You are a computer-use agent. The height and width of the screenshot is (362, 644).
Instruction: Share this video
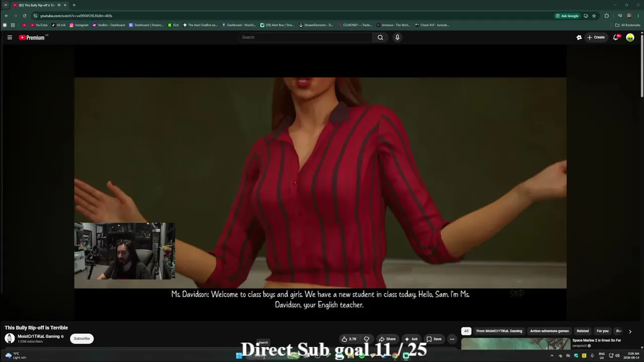[387, 339]
